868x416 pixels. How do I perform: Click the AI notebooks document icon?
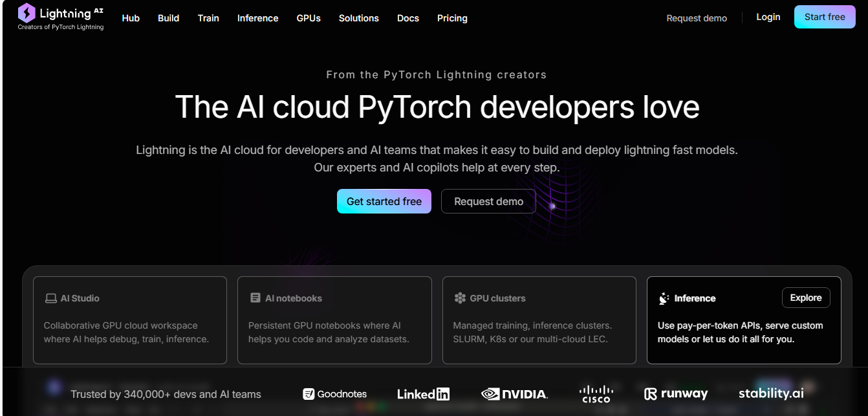pos(255,298)
